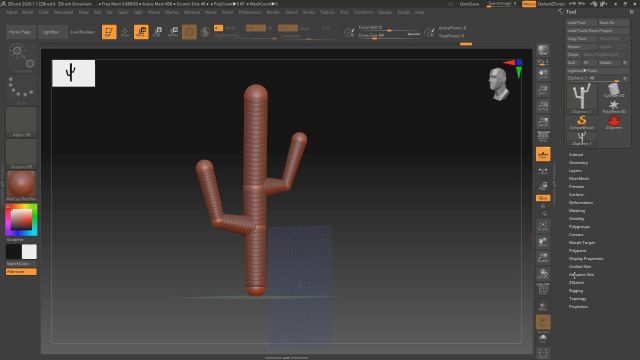Expand the Polygroups subpalette
Screen dimensions: 640x360
(579, 227)
